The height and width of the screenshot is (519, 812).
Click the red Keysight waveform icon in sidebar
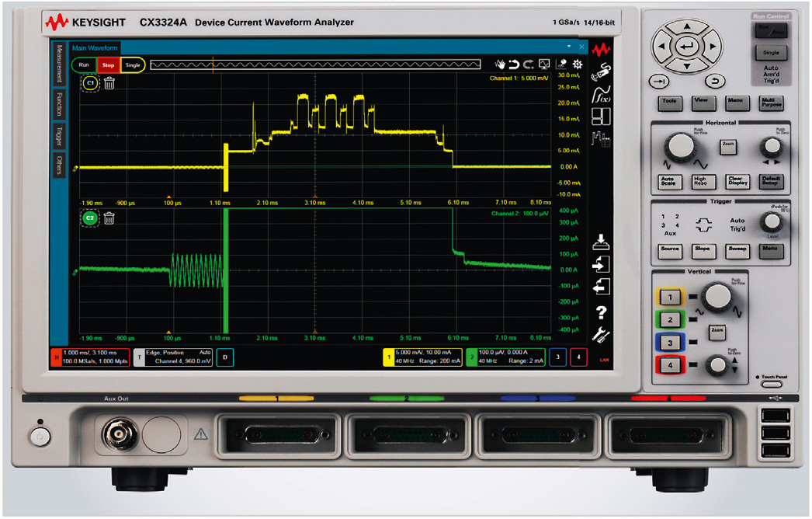coord(601,50)
